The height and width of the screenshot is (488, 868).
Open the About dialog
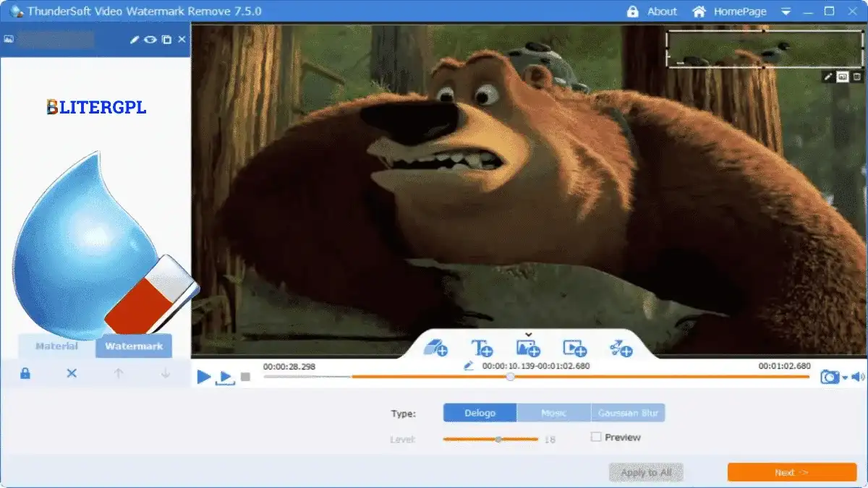[662, 12]
